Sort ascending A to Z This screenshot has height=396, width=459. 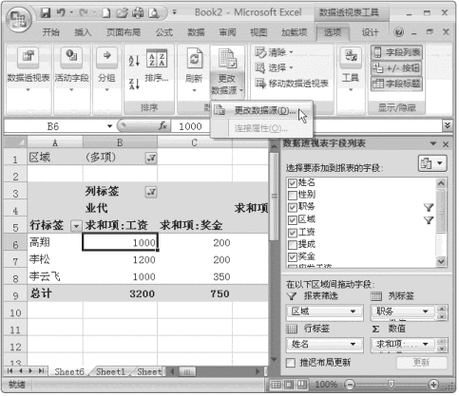pos(134,60)
